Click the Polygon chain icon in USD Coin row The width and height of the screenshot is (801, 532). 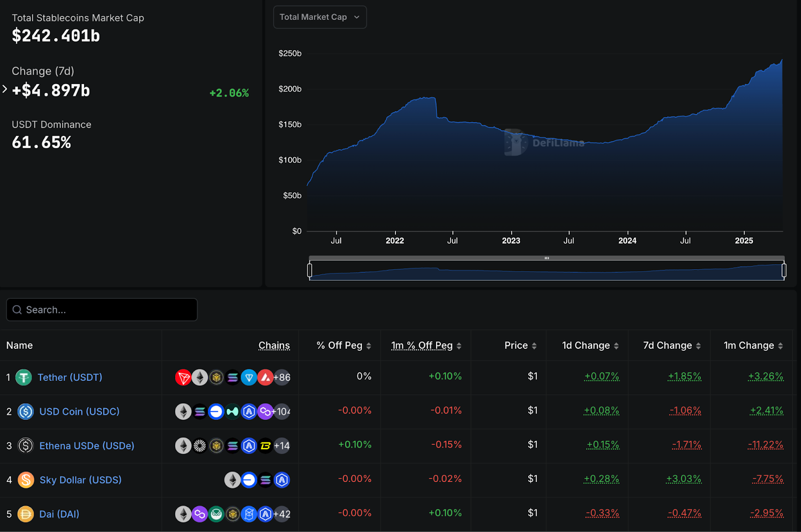265,411
